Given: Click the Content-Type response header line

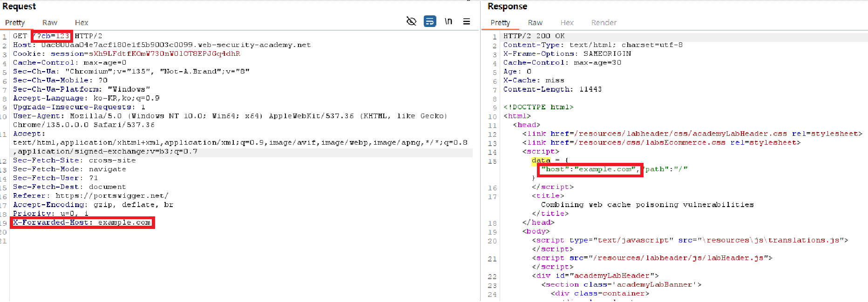Looking at the screenshot, I should [x=593, y=45].
